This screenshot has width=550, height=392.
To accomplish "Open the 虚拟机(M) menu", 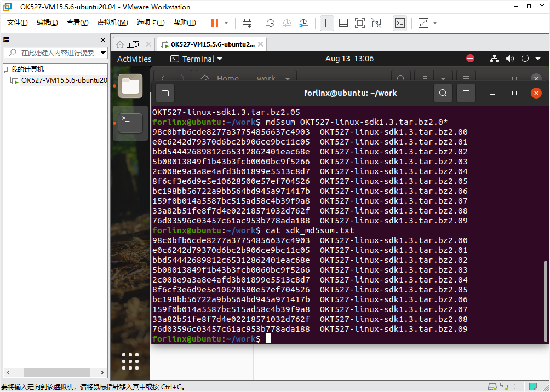I will [x=112, y=22].
